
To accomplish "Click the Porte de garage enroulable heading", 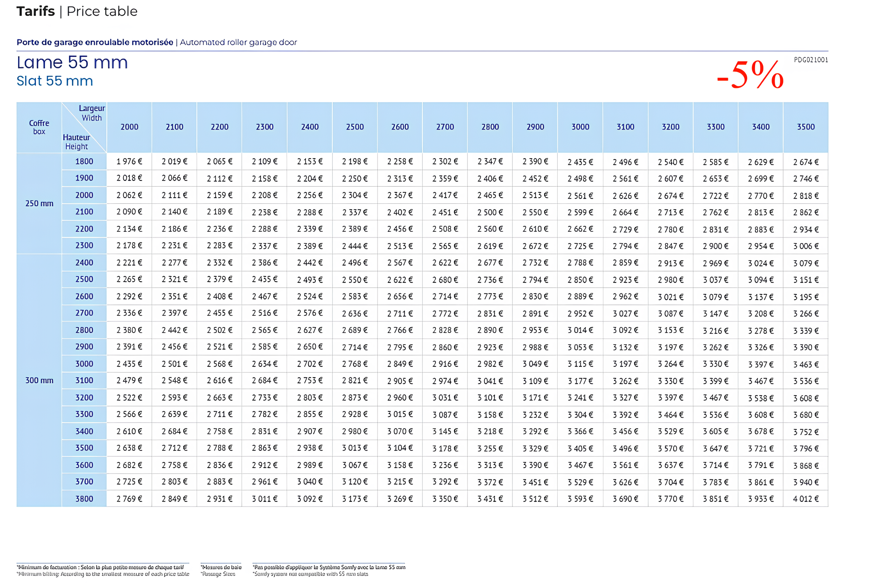I will 94,42.
